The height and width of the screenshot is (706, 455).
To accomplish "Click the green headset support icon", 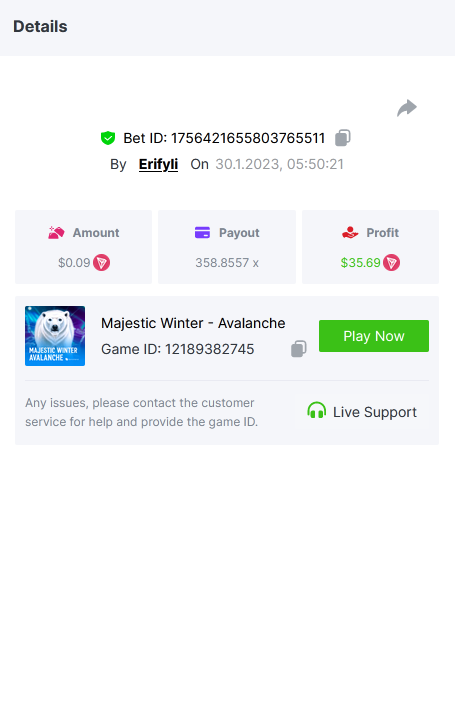I will [x=316, y=411].
